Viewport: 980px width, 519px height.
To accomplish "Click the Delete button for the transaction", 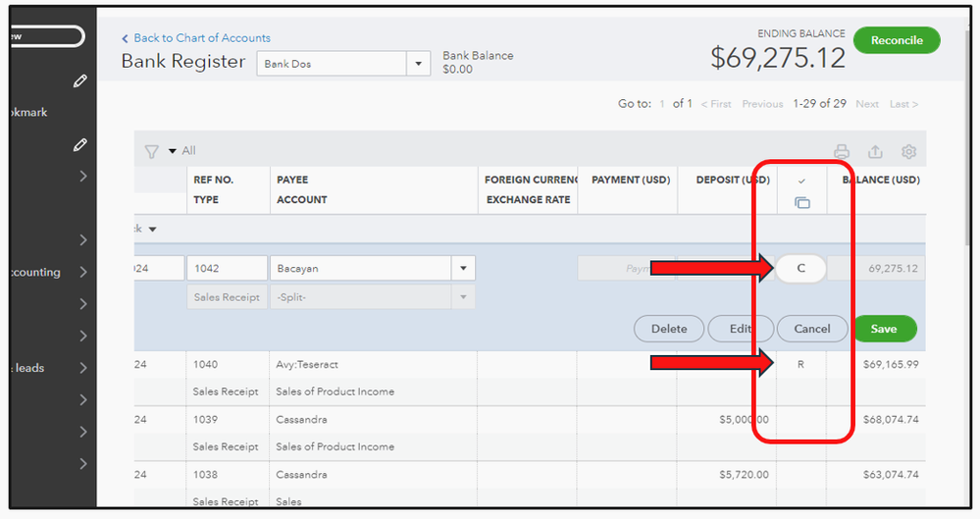I will click(669, 329).
